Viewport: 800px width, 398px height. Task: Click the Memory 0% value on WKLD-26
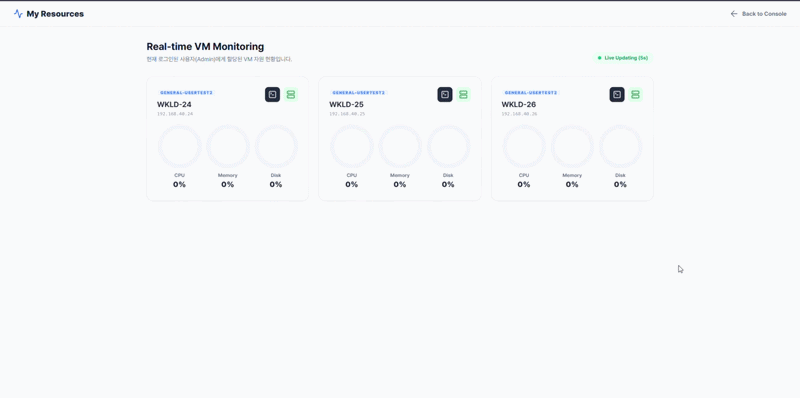click(x=572, y=185)
